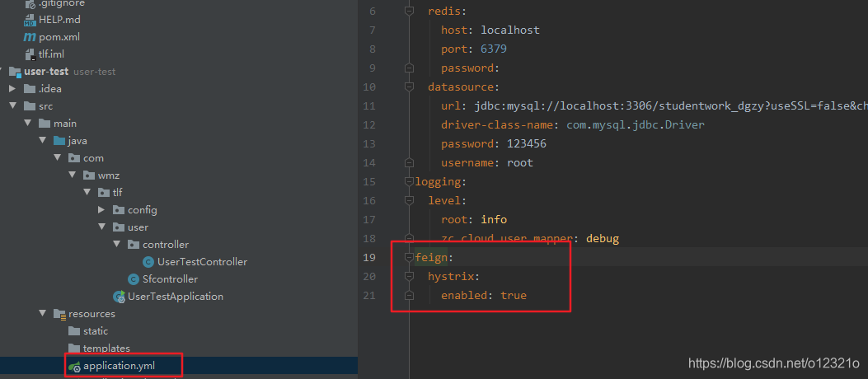
Task: Click the com package icon
Action: pyautogui.click(x=74, y=158)
